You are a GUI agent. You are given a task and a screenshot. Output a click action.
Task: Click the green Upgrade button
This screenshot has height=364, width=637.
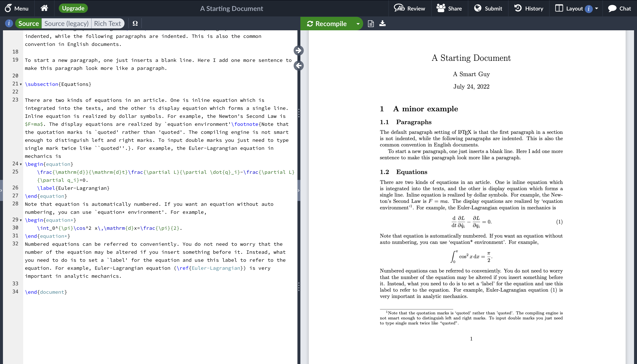point(73,8)
